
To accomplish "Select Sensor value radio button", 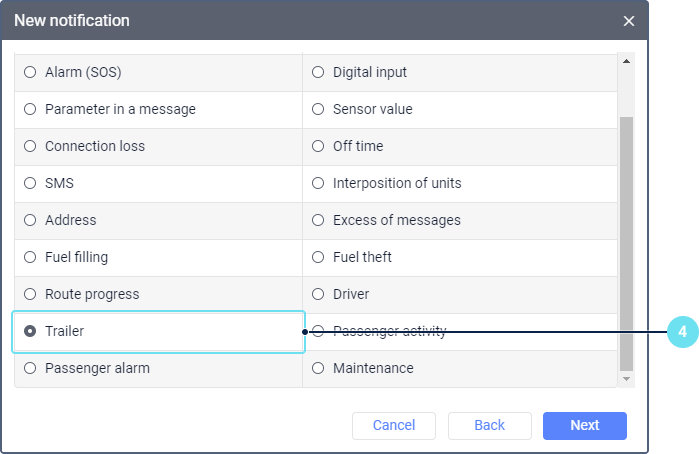I will coord(318,109).
